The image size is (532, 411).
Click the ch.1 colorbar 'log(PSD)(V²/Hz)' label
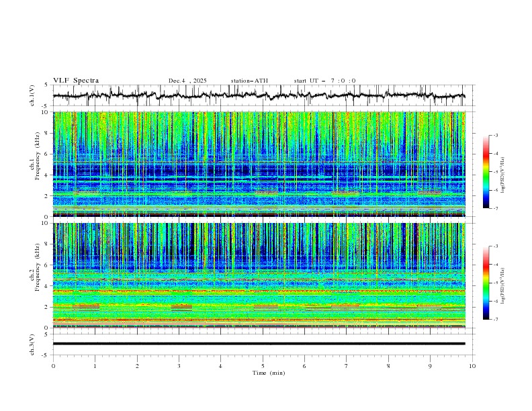click(503, 175)
